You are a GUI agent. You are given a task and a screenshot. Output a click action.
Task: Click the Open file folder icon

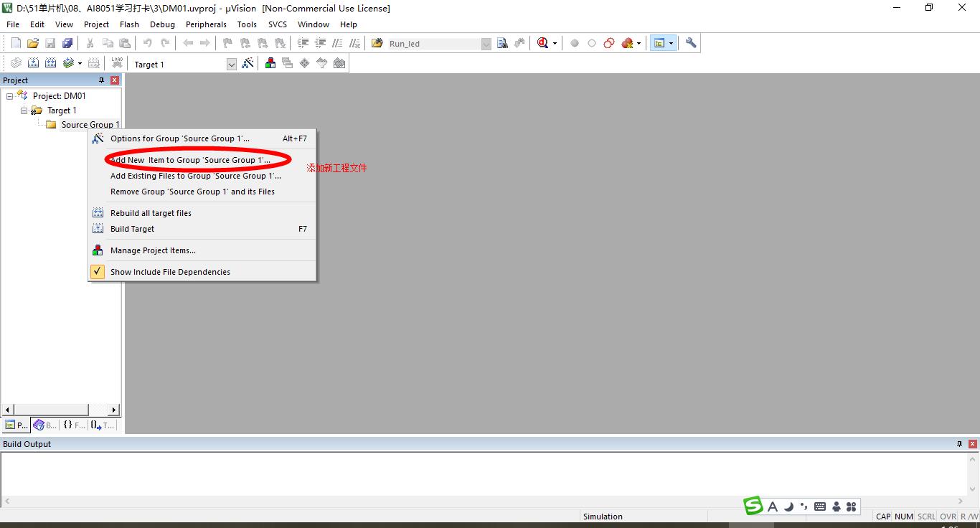pos(33,43)
